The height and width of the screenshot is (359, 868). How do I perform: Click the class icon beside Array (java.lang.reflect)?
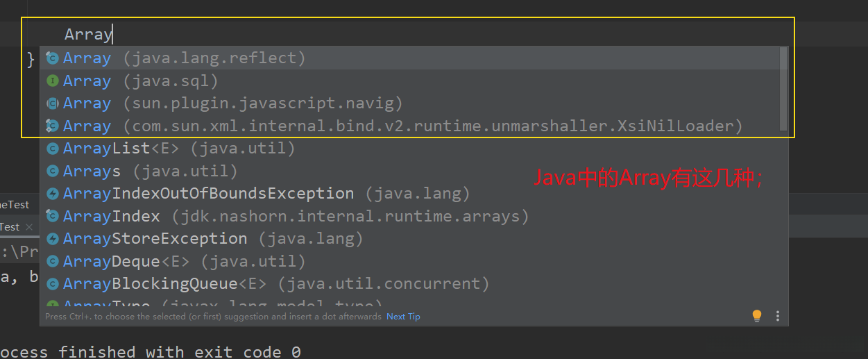(52, 58)
